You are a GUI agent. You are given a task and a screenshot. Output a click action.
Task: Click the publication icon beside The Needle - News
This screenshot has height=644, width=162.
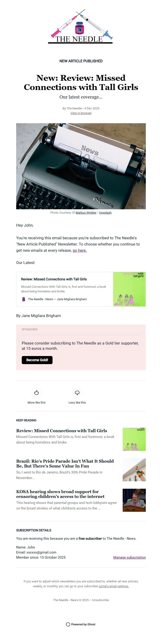(x=23, y=299)
